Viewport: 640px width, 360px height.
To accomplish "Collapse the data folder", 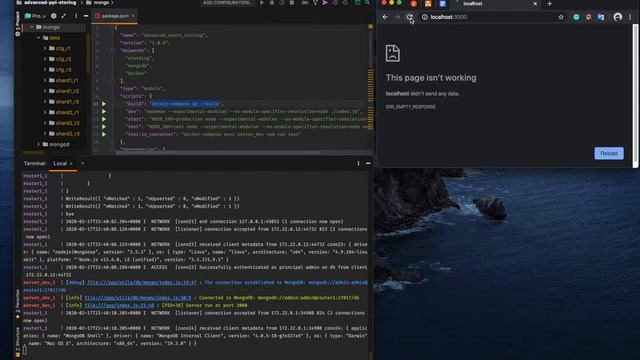I will click(x=38, y=38).
